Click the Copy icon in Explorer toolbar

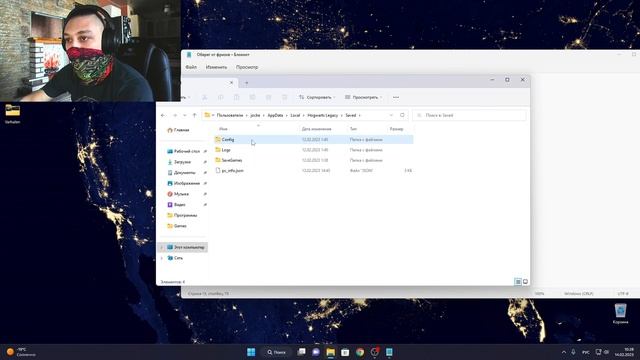[220, 97]
